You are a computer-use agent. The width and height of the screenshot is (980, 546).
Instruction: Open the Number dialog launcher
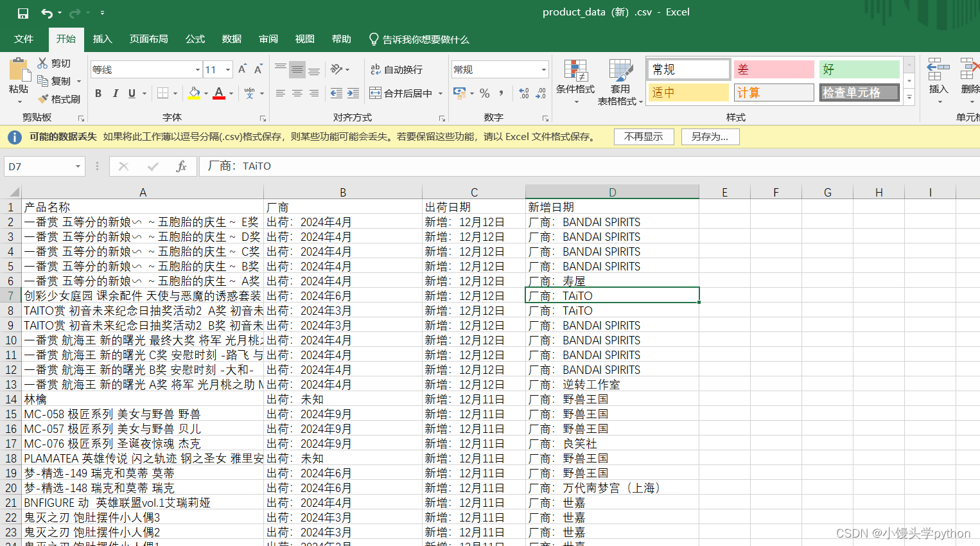tap(545, 118)
